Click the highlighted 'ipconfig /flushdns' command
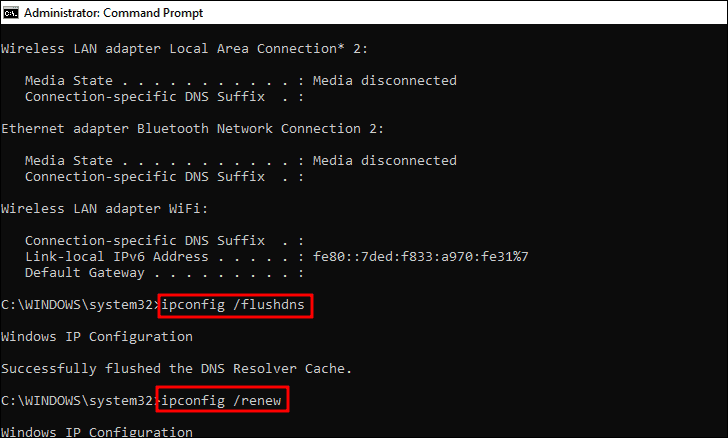728x438 pixels. coord(236,304)
